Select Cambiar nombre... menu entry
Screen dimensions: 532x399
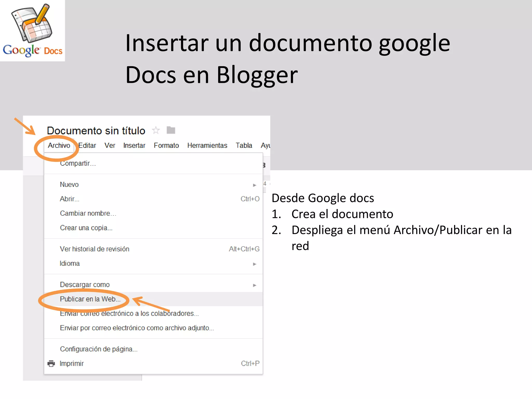pyautogui.click(x=153, y=213)
